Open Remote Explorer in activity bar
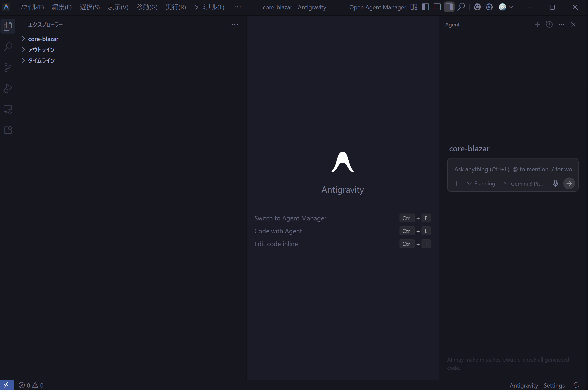 click(x=8, y=109)
